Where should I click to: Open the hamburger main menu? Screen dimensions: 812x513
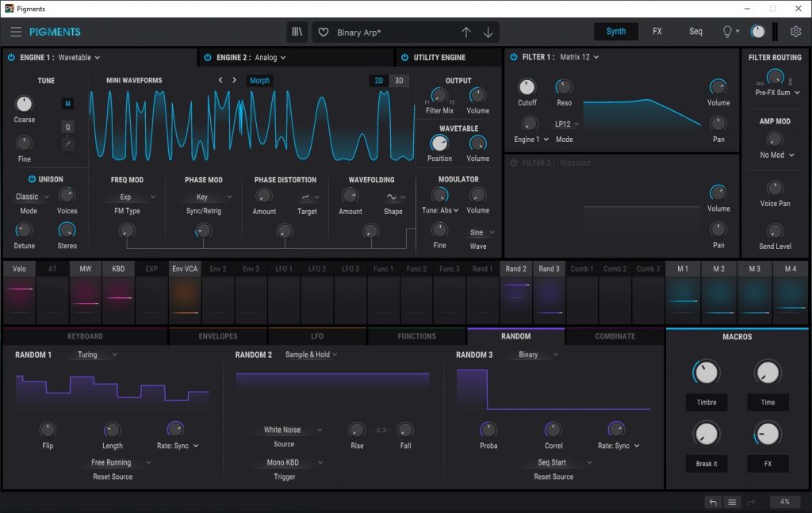(x=16, y=32)
